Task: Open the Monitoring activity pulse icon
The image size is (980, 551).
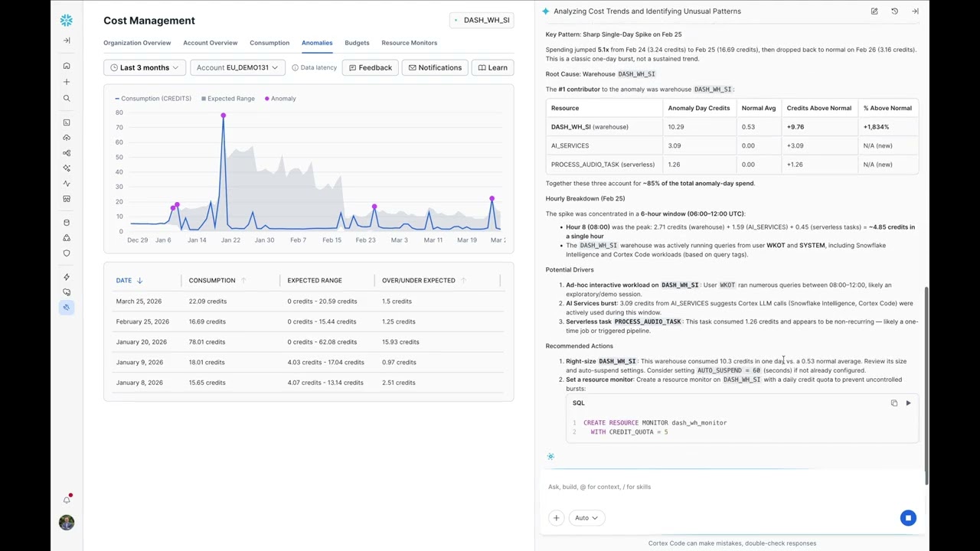Action: point(67,184)
